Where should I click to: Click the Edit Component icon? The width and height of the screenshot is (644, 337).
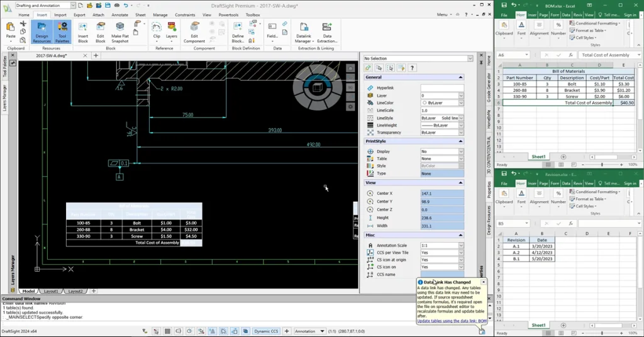click(x=194, y=31)
